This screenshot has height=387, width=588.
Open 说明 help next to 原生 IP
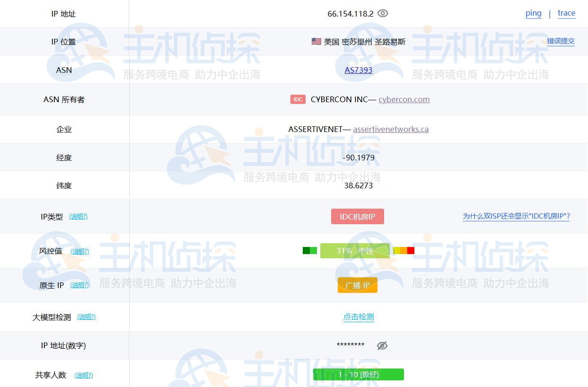(79, 285)
